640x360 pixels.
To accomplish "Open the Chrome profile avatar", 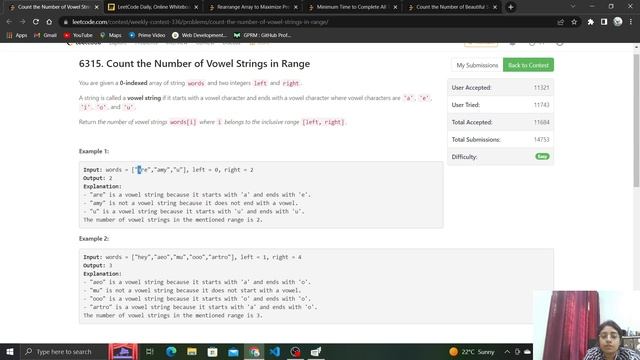I will tap(618, 22).
